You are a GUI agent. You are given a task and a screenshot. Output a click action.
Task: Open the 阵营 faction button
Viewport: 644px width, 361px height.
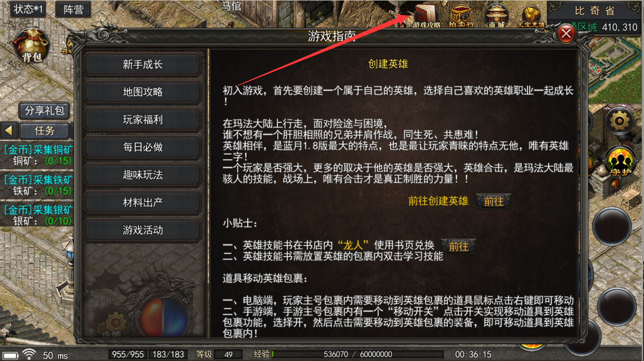click(x=74, y=10)
